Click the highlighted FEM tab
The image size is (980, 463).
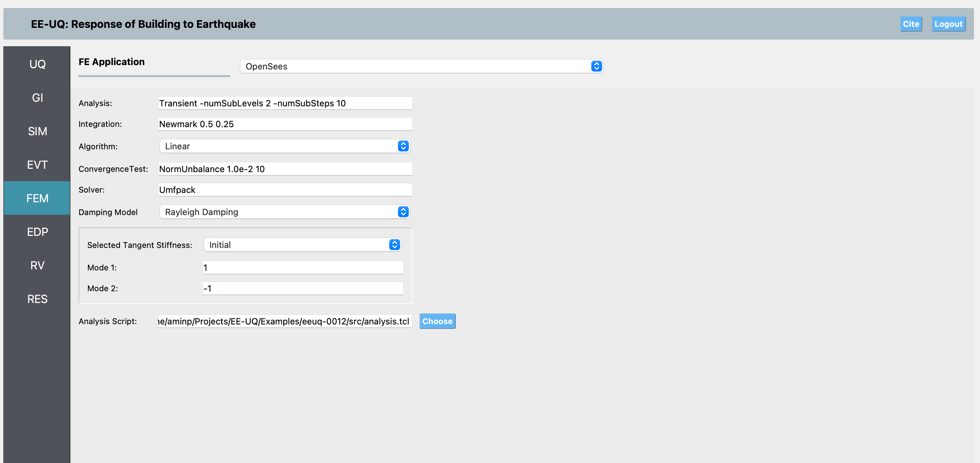pos(37,198)
